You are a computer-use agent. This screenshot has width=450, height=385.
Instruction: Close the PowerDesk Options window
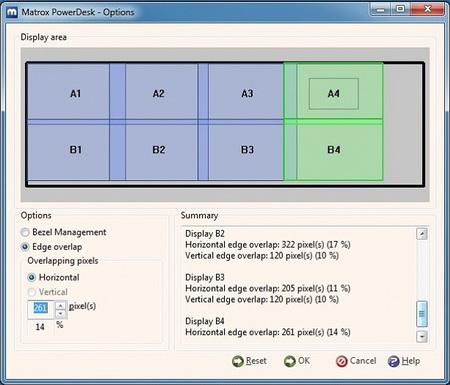pos(428,10)
